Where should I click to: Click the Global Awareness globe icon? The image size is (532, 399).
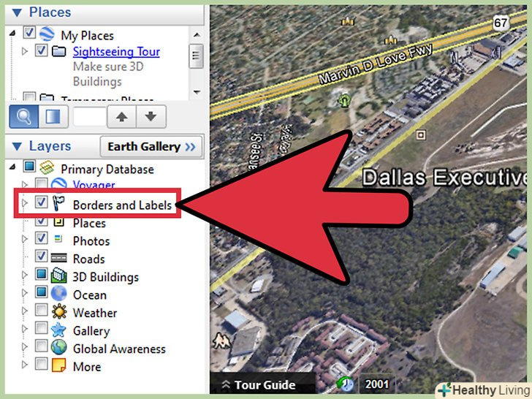click(58, 347)
